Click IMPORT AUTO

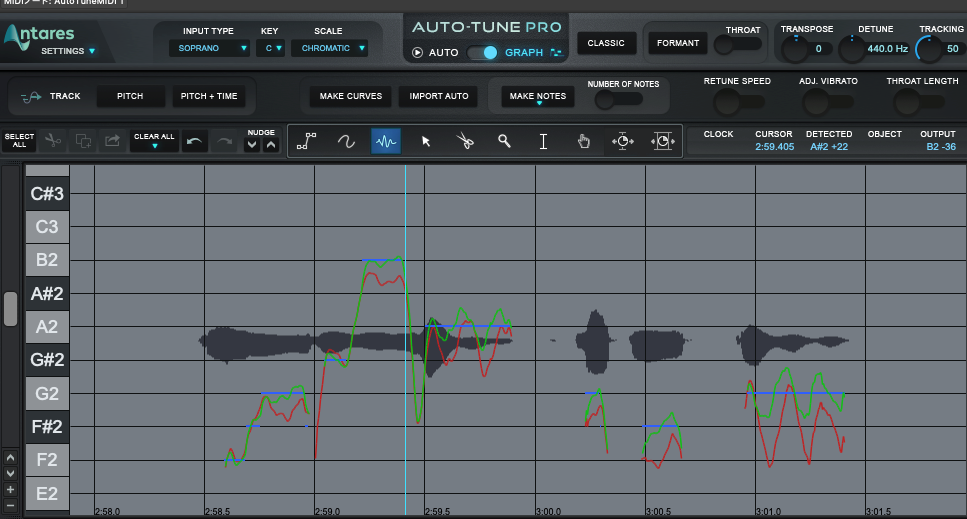coord(438,96)
